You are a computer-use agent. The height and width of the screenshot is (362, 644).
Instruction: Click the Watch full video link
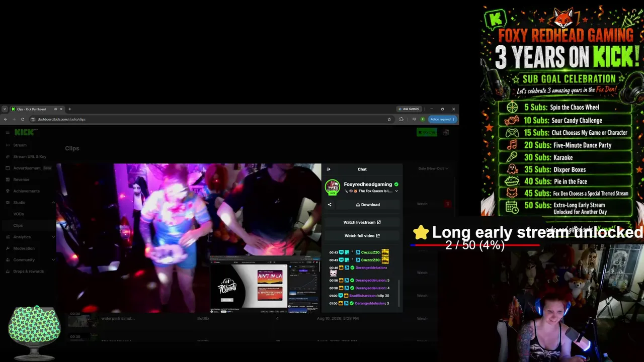coord(362,236)
